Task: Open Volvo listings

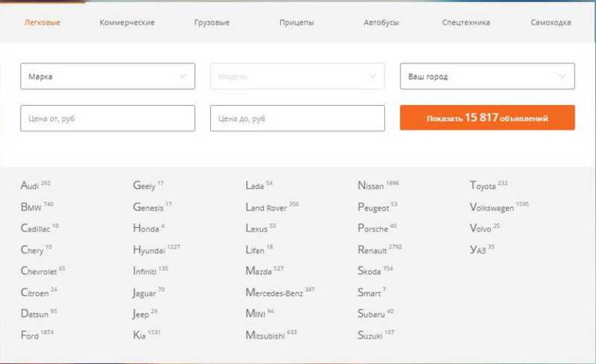Action: click(x=481, y=229)
